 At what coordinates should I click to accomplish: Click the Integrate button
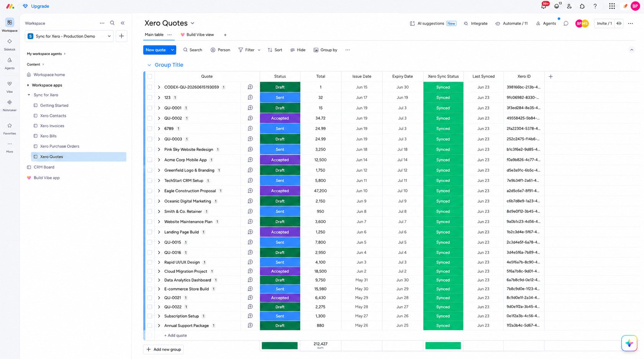tap(476, 23)
